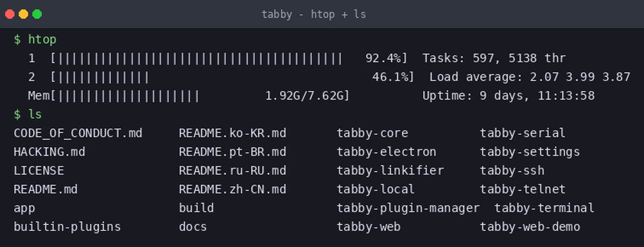Click the LICENSE file entry
The image size is (644, 247).
39,171
